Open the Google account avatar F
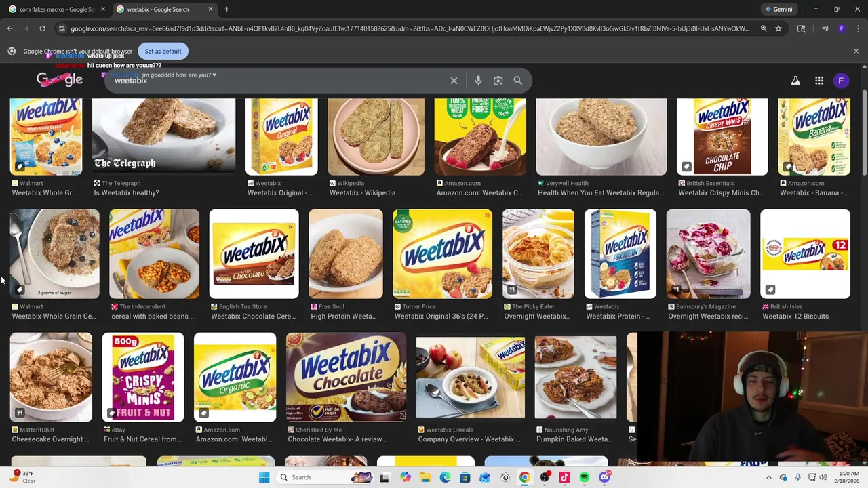868x488 pixels. click(841, 81)
